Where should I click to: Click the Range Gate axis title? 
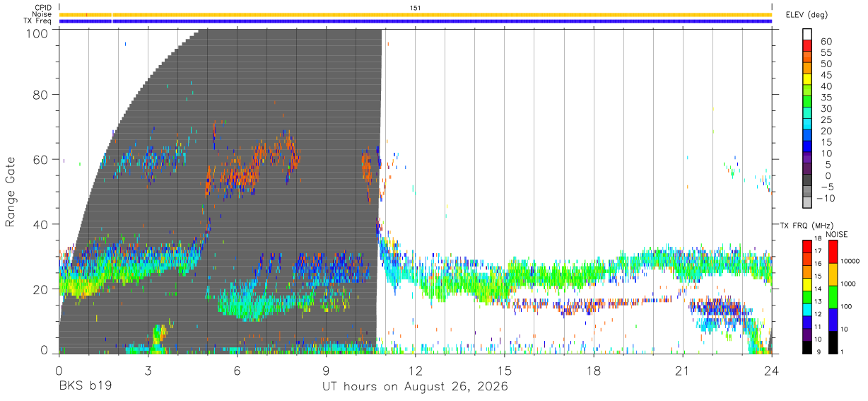(11, 193)
